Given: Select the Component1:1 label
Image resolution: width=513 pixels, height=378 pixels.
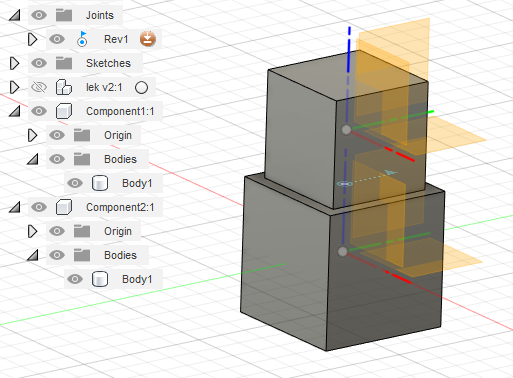Looking at the screenshot, I should [120, 111].
